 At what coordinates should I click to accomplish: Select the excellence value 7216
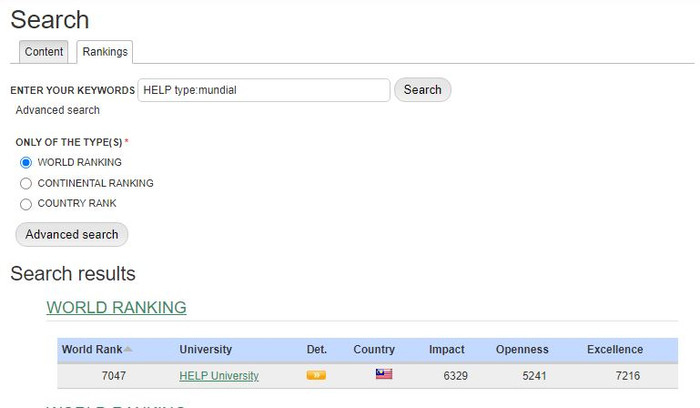[x=628, y=376]
